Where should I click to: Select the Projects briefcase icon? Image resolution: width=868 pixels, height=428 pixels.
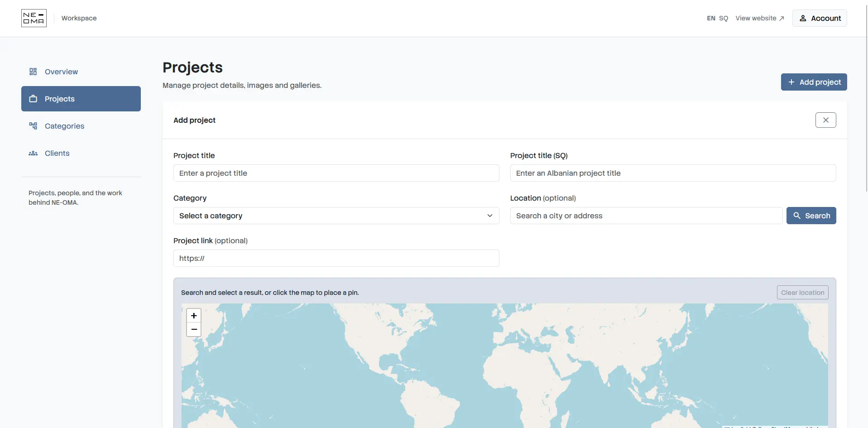(x=33, y=99)
